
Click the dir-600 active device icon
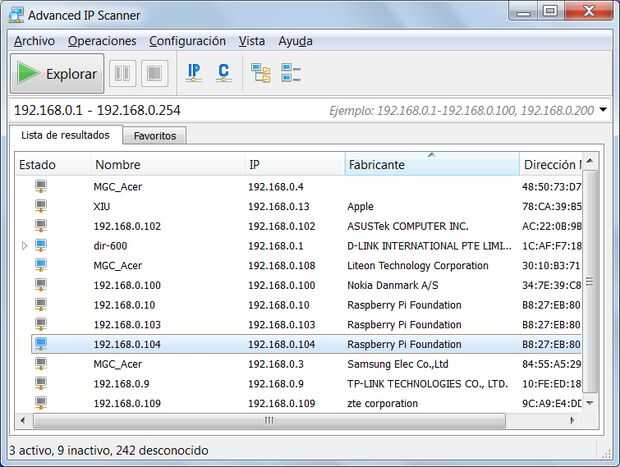pyautogui.click(x=41, y=246)
